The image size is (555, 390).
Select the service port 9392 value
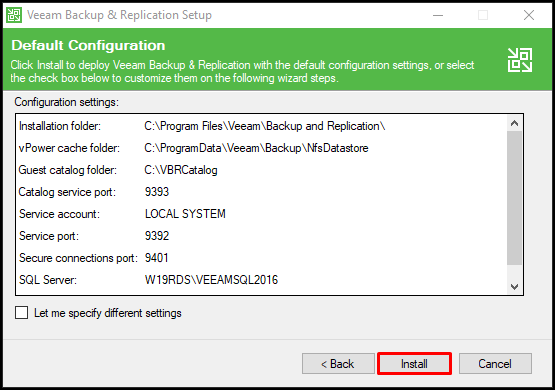pyautogui.click(x=157, y=236)
